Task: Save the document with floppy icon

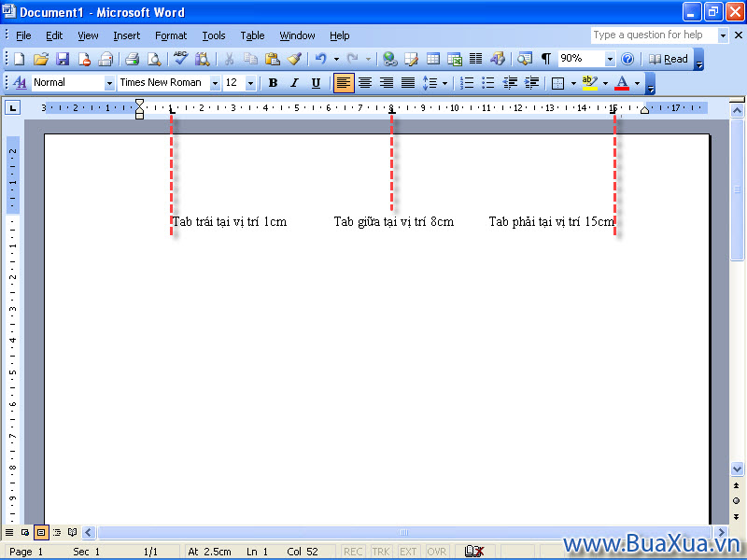Action: coord(63,59)
